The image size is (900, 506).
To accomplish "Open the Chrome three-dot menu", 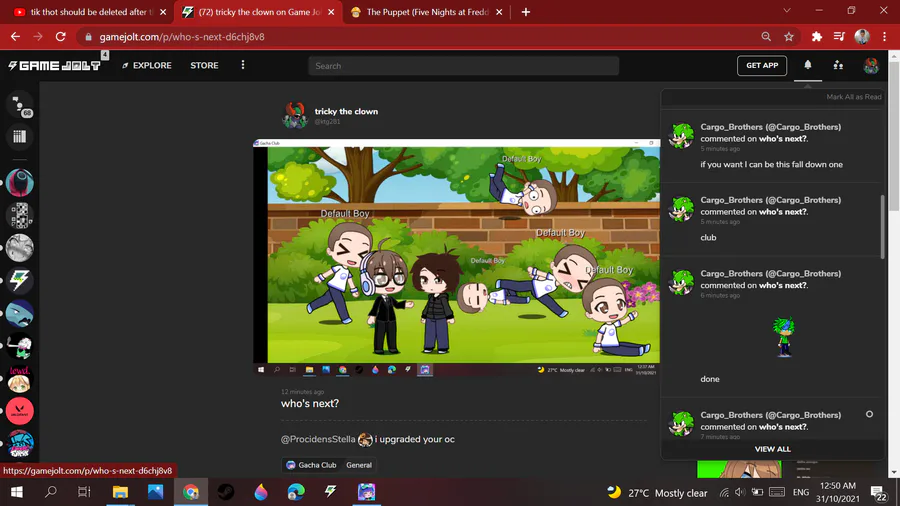I will (885, 37).
